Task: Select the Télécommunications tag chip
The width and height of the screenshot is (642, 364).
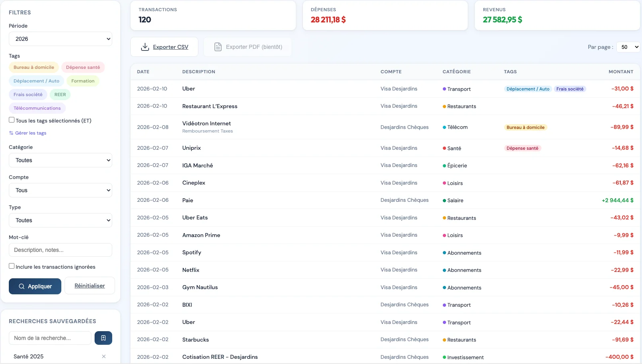Action: [37, 108]
